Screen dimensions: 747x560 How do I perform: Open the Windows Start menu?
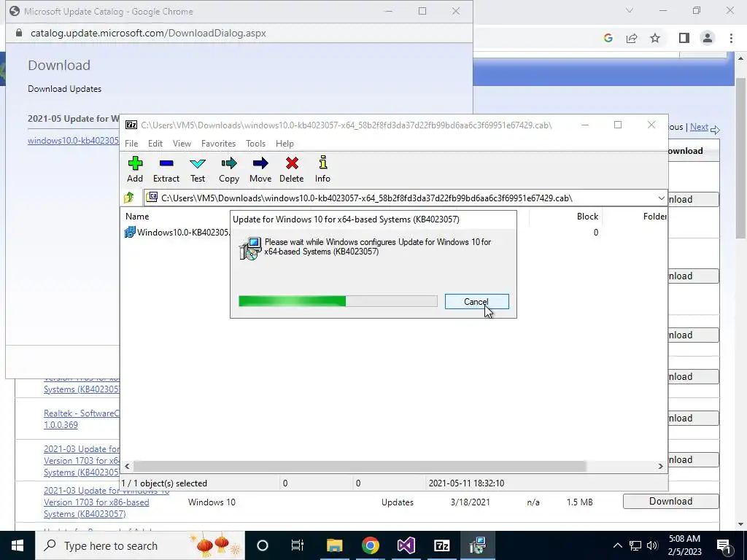click(18, 545)
